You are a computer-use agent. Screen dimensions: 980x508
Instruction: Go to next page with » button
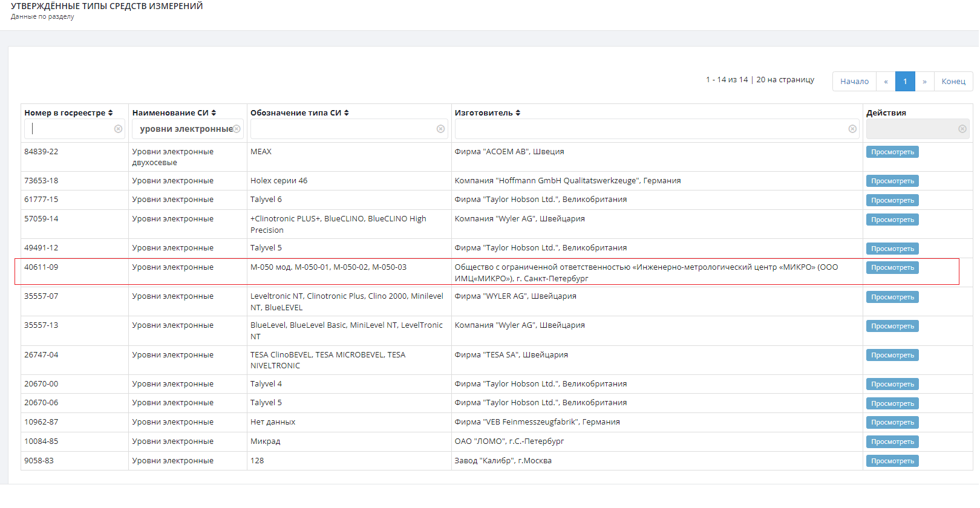click(924, 82)
